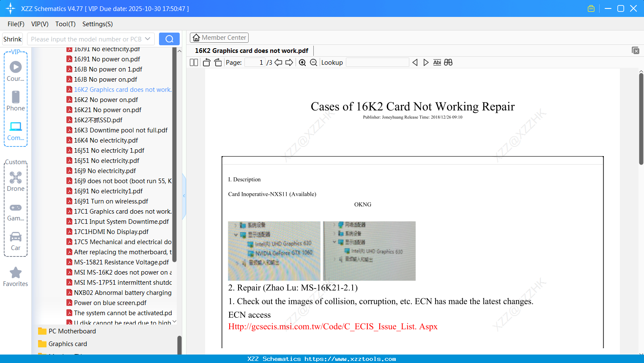Open 16j91 Turn on wireless.pdf
The height and width of the screenshot is (363, 644).
(107, 201)
